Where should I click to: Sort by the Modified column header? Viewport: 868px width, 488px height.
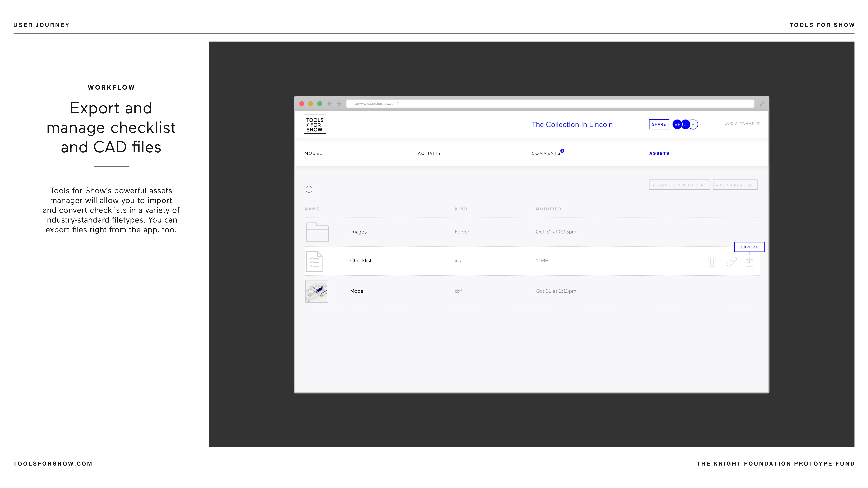549,209
